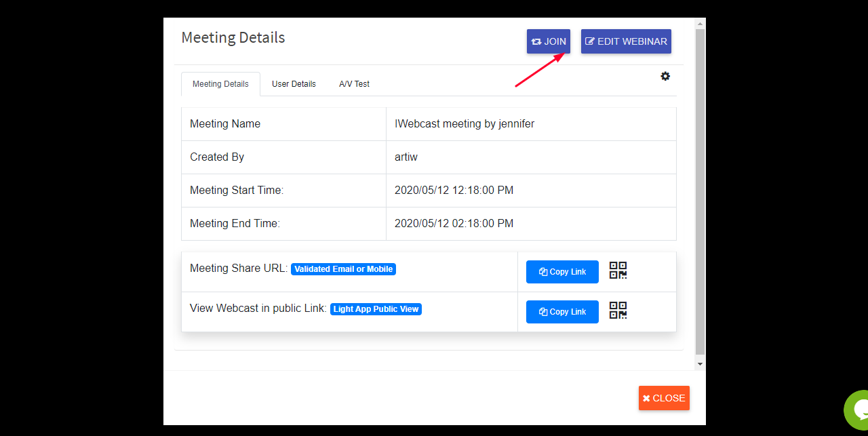Click the Validated Email or Mobile badge

coord(343,269)
